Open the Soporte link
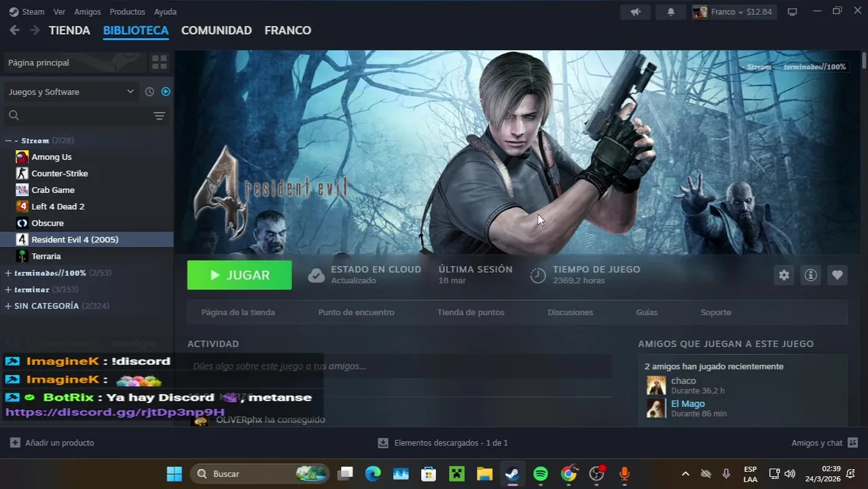Screen dimensions: 868x489 pyautogui.click(x=716, y=312)
